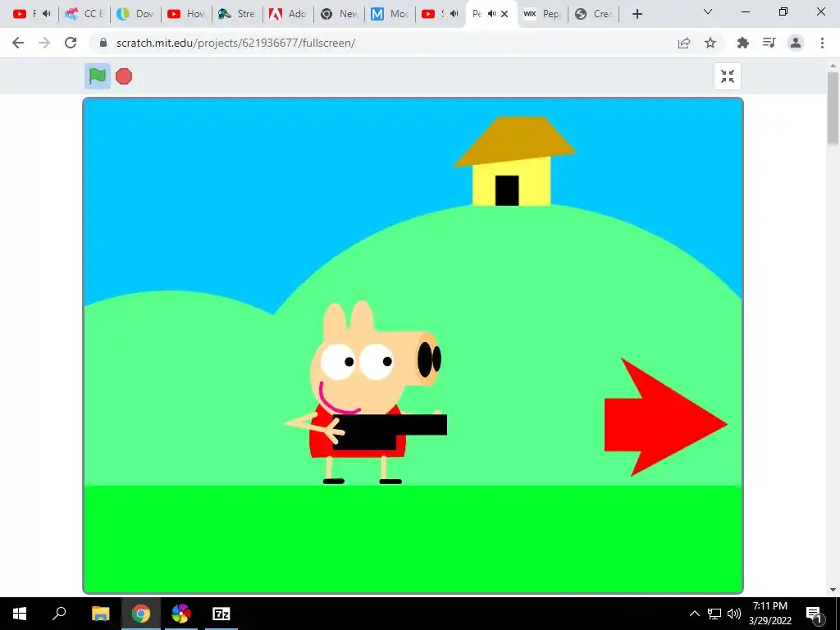Open the Chrome extensions puzzle menu
840x630 pixels.
pyautogui.click(x=742, y=43)
